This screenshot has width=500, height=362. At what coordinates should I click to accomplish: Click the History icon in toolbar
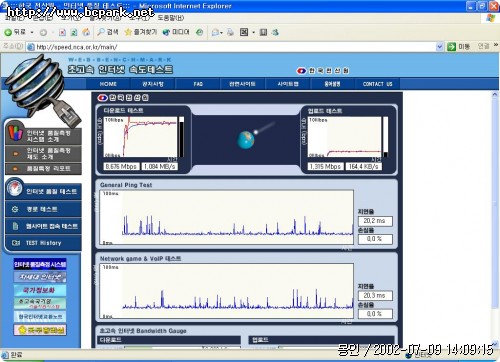[199, 32]
